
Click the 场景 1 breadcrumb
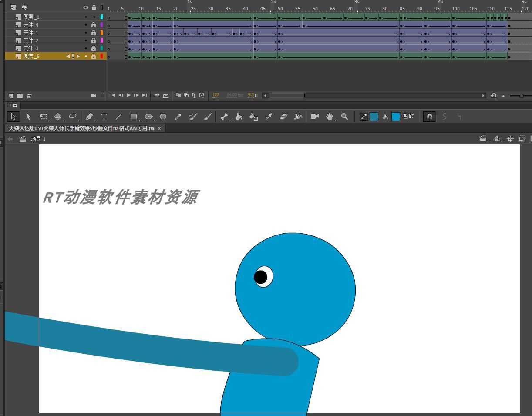[x=38, y=139]
